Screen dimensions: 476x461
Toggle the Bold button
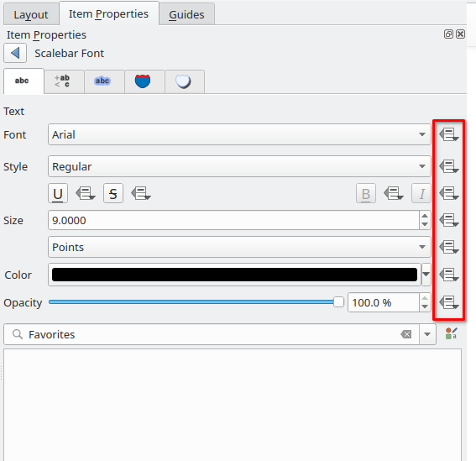click(366, 193)
